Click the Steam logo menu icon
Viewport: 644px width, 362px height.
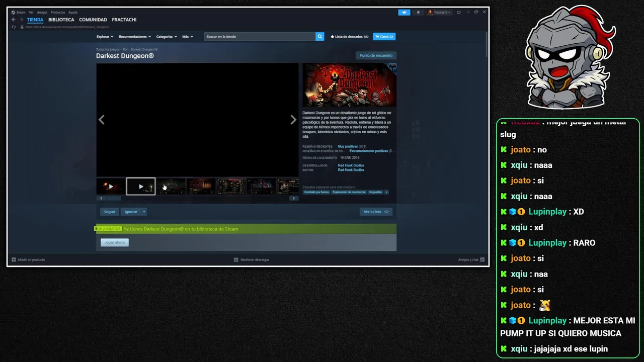pyautogui.click(x=13, y=12)
